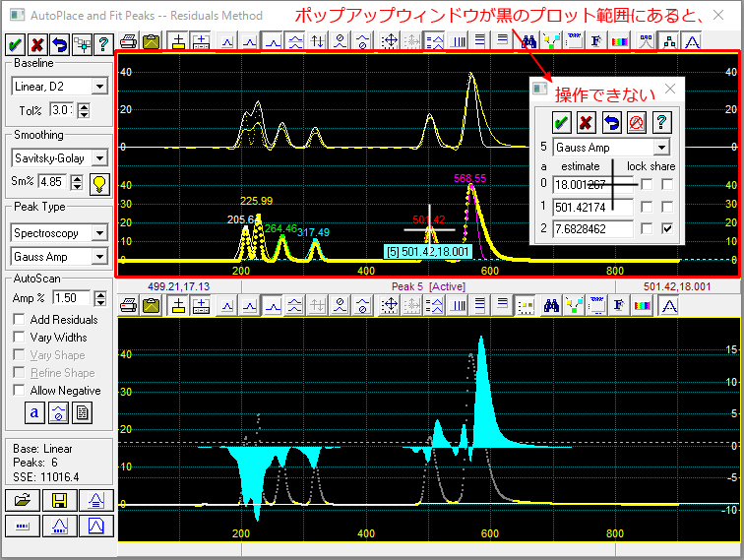Click the estimate field showing 501.42174
Screen dimensions: 744x560
[x=591, y=207]
